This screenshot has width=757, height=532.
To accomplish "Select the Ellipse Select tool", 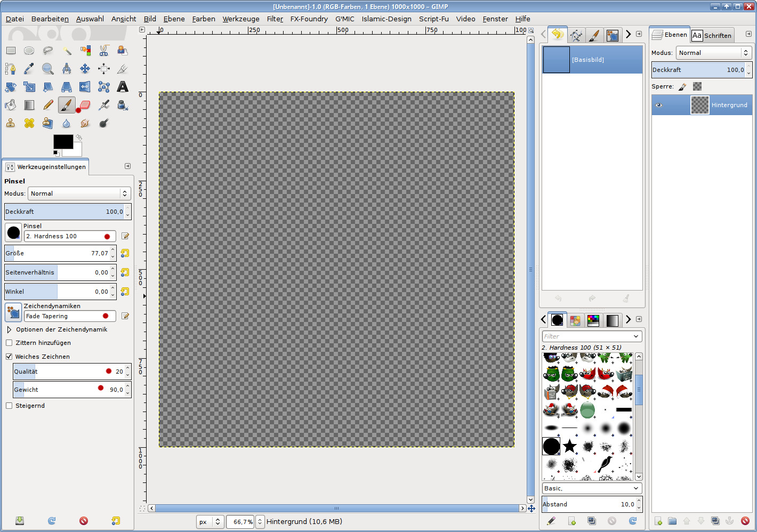I will 29,51.
